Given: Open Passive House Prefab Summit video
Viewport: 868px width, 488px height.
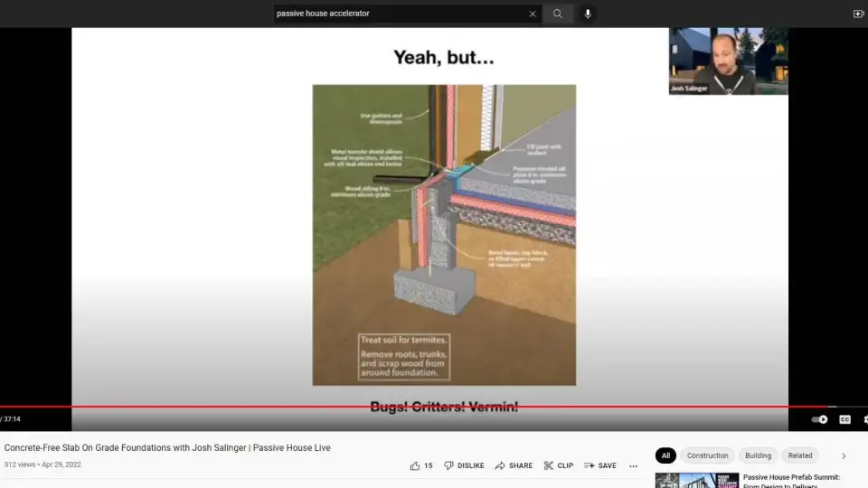Looking at the screenshot, I should (791, 479).
